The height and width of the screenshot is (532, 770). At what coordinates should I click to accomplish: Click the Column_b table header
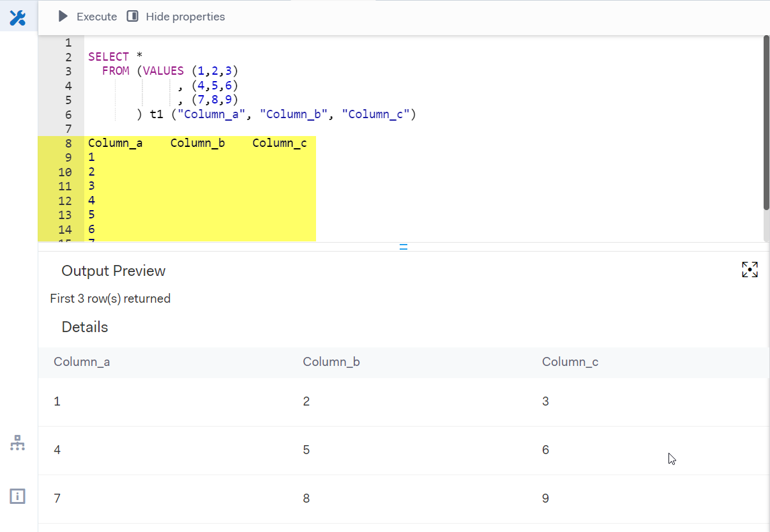331,362
